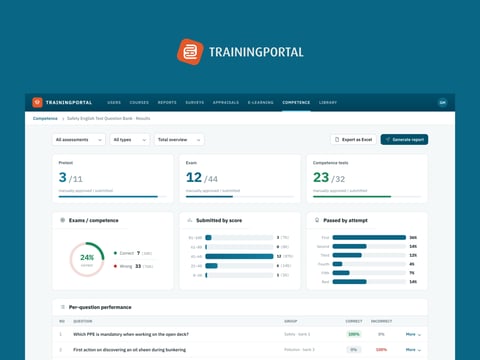
Task: Expand the All types dropdown
Action: pyautogui.click(x=130, y=140)
